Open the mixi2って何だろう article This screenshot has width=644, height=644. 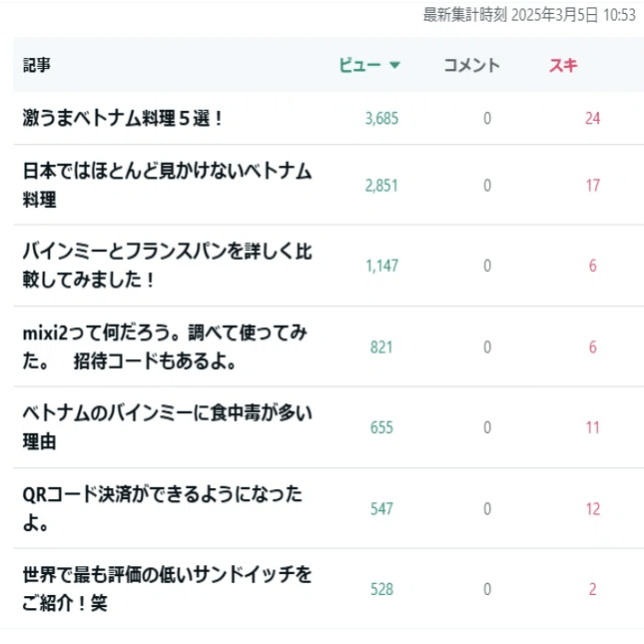pos(165,346)
